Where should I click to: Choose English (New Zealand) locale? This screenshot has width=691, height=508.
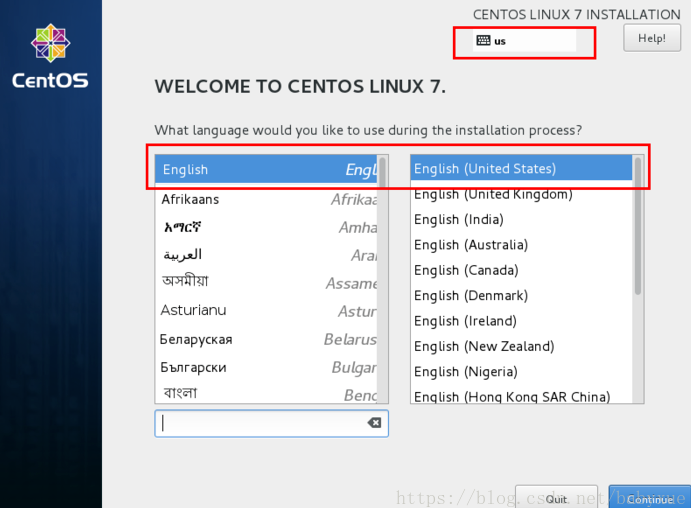521,346
